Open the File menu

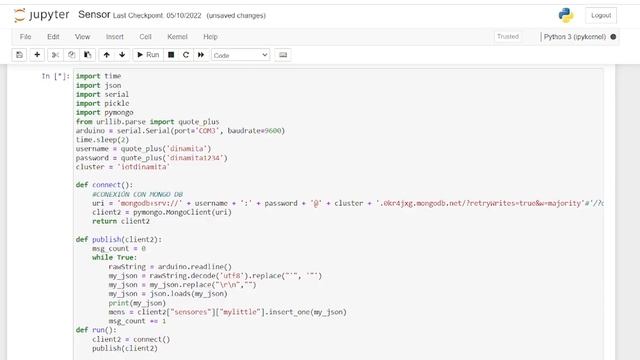pos(25,37)
